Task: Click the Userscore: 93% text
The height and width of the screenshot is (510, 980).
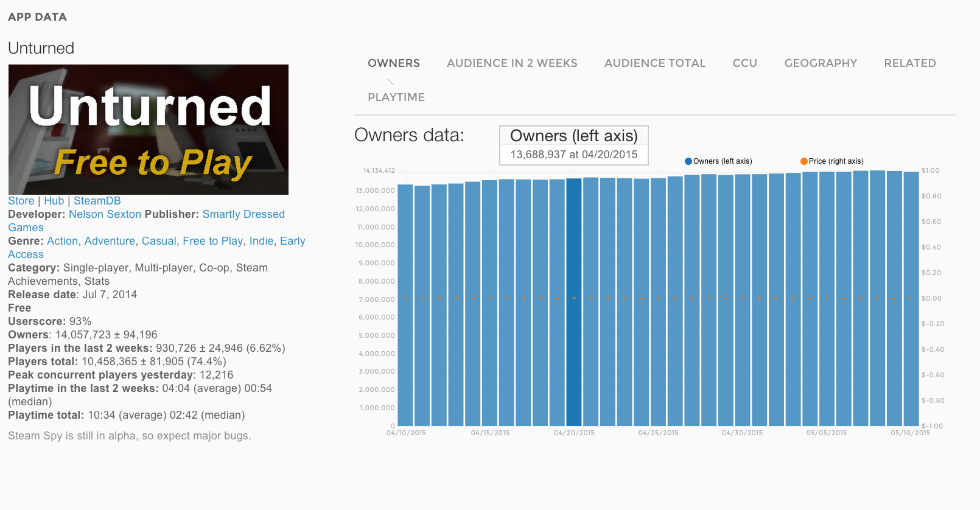Action: coord(49,321)
